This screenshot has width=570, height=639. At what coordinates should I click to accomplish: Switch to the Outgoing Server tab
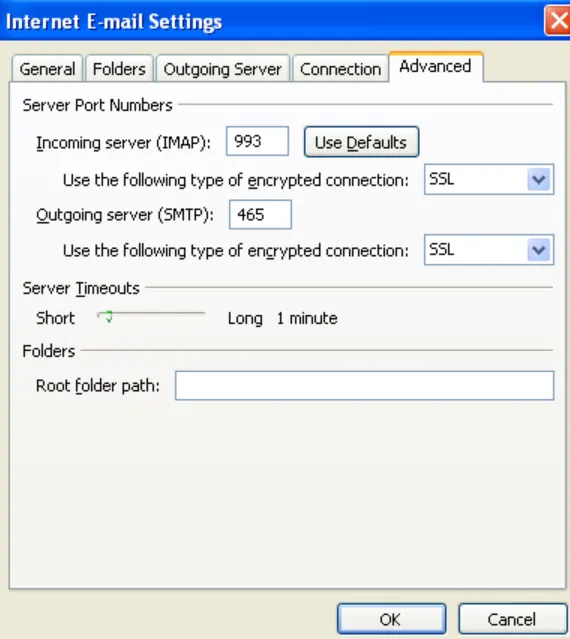coord(222,68)
